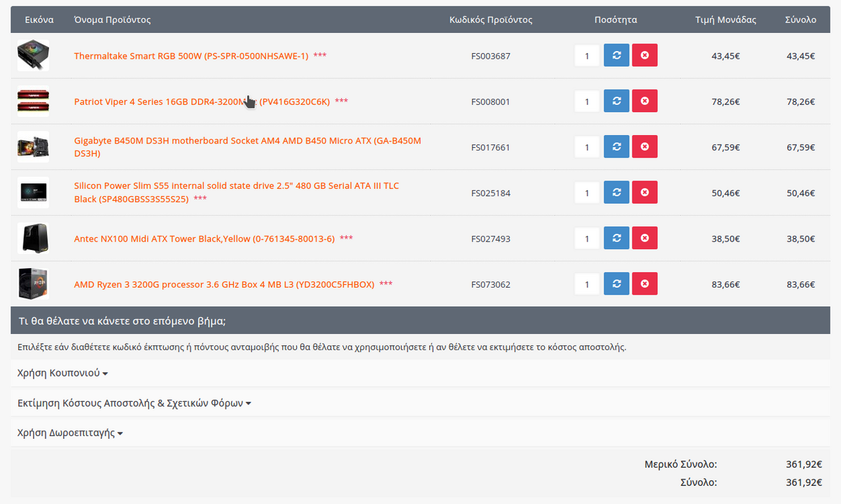Open Gigabyte B450M DS3H motherboard link
The image size is (841, 504).
248,147
